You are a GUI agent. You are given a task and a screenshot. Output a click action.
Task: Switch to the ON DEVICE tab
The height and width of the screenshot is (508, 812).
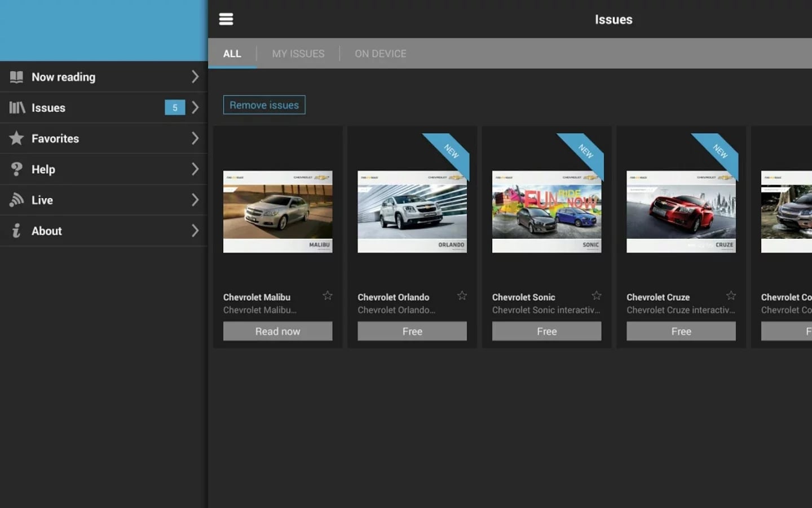[381, 54]
